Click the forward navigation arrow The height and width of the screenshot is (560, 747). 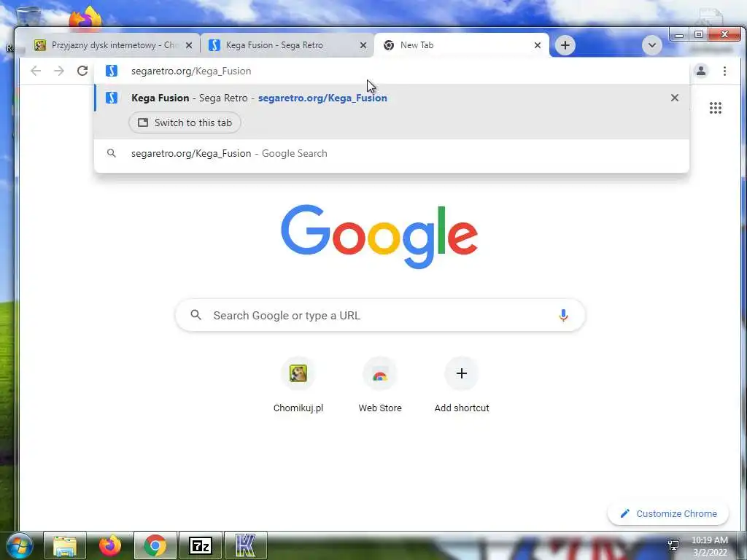58,71
